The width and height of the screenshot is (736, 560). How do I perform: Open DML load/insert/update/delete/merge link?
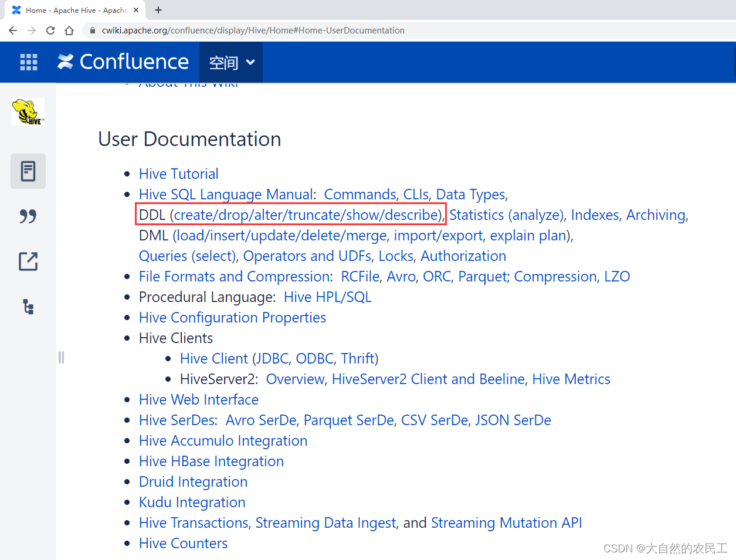(282, 236)
